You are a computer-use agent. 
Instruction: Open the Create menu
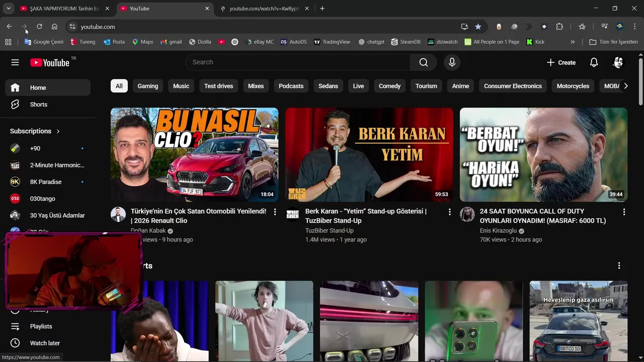(561, 62)
